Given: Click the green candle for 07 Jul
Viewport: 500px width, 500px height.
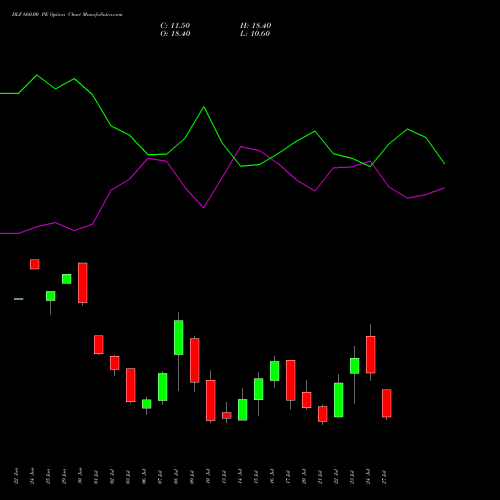Looking at the screenshot, I should 163,387.
